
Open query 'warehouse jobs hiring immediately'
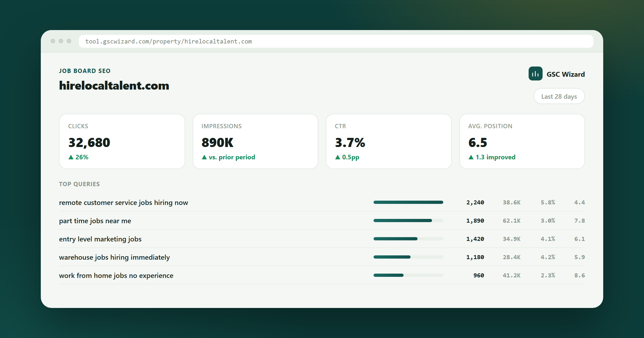(114, 257)
